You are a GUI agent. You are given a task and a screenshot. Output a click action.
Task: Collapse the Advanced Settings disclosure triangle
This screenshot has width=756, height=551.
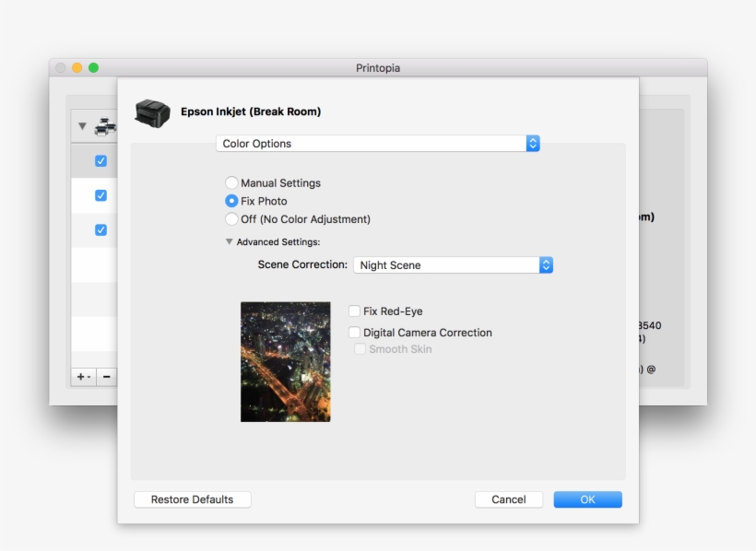(229, 241)
